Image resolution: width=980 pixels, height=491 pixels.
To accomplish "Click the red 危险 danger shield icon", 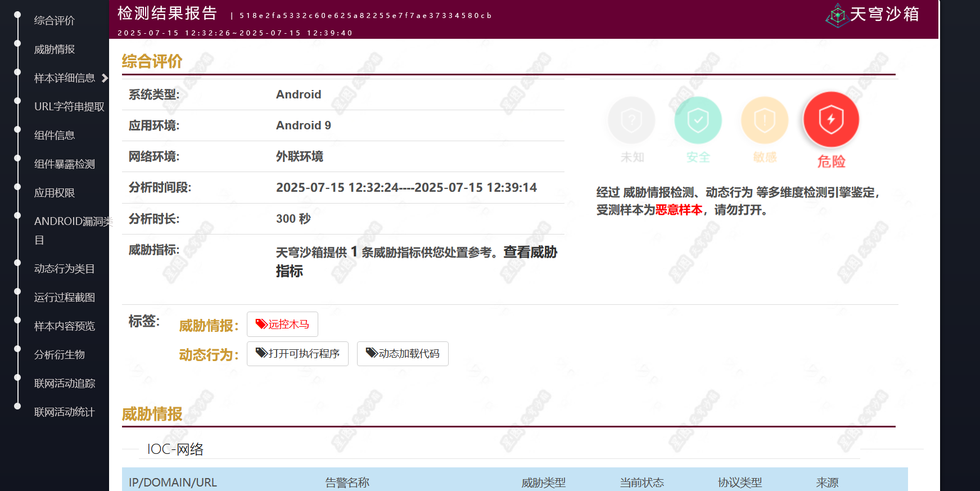I will (830, 120).
